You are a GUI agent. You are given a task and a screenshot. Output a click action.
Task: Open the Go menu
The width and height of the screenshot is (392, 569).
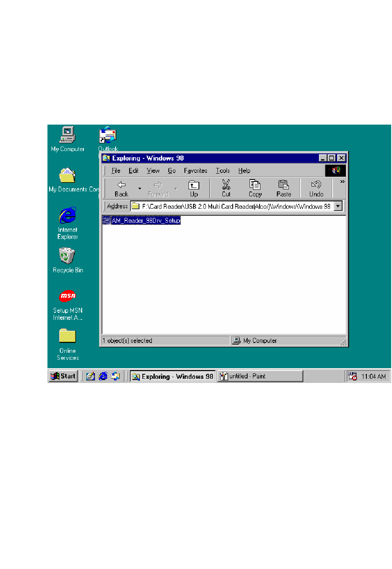point(172,170)
